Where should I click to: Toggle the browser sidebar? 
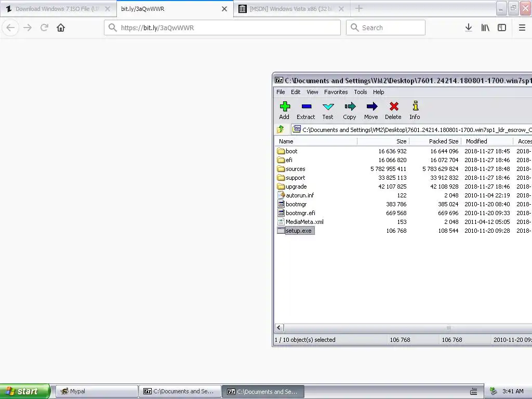(502, 28)
